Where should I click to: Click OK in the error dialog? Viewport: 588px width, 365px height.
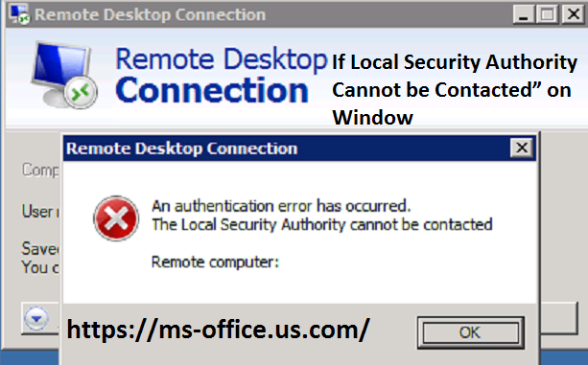coord(471,332)
